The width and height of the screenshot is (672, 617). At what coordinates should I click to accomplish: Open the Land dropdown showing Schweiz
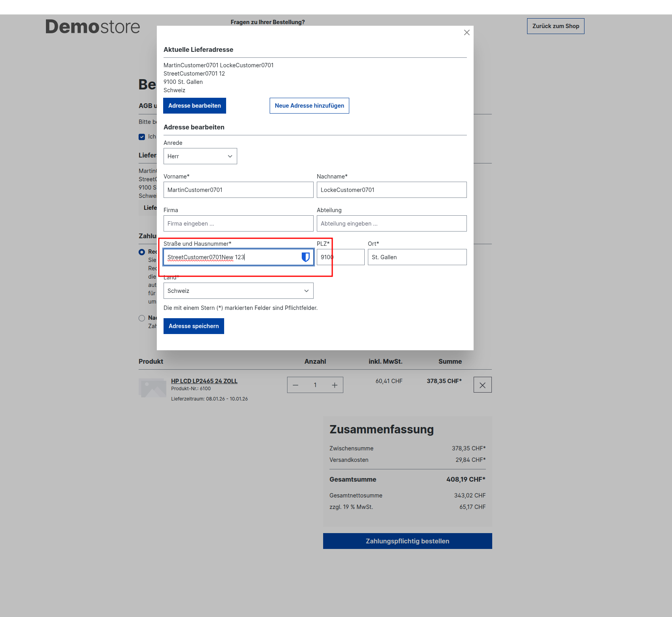click(x=238, y=290)
